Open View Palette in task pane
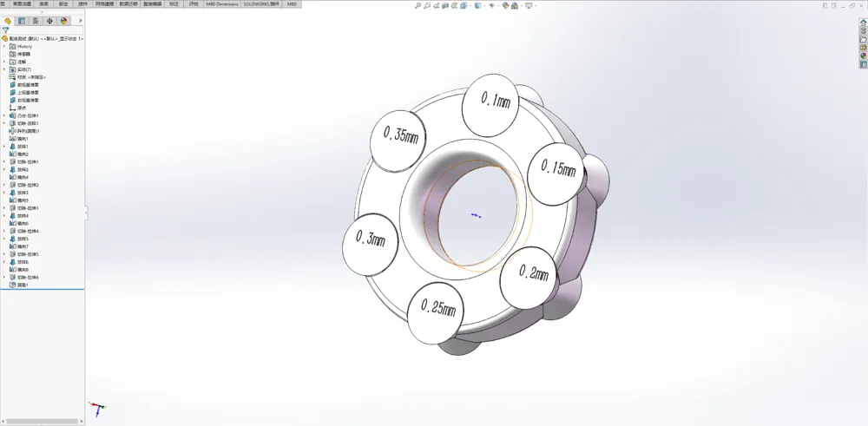This screenshot has height=426, width=868. pyautogui.click(x=863, y=48)
